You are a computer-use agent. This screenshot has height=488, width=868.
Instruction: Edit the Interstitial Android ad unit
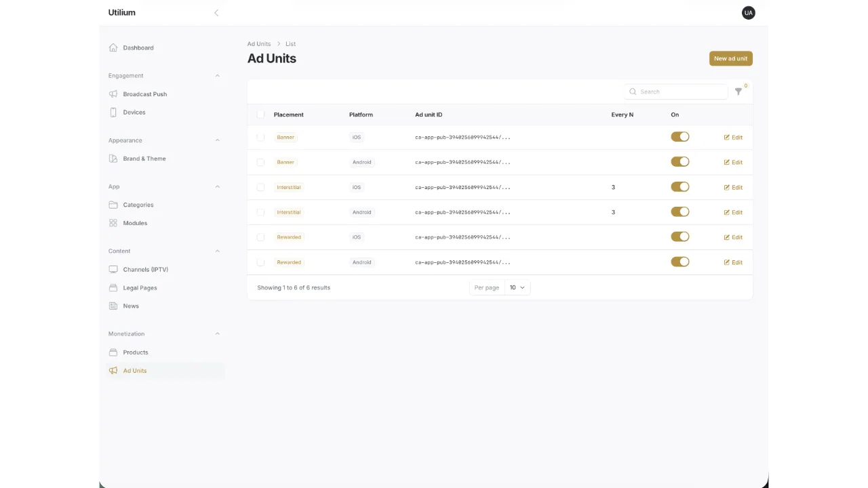coord(733,212)
